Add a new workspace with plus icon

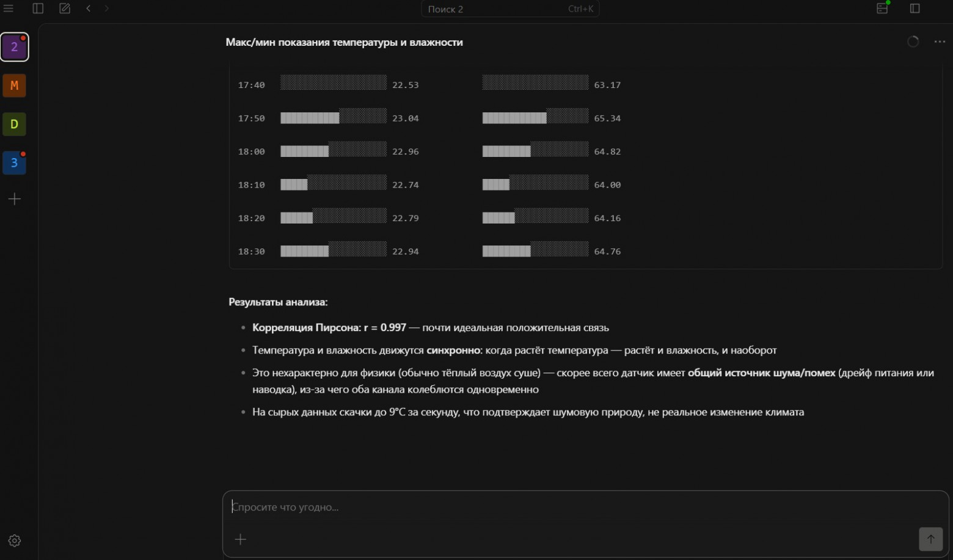[x=14, y=199]
